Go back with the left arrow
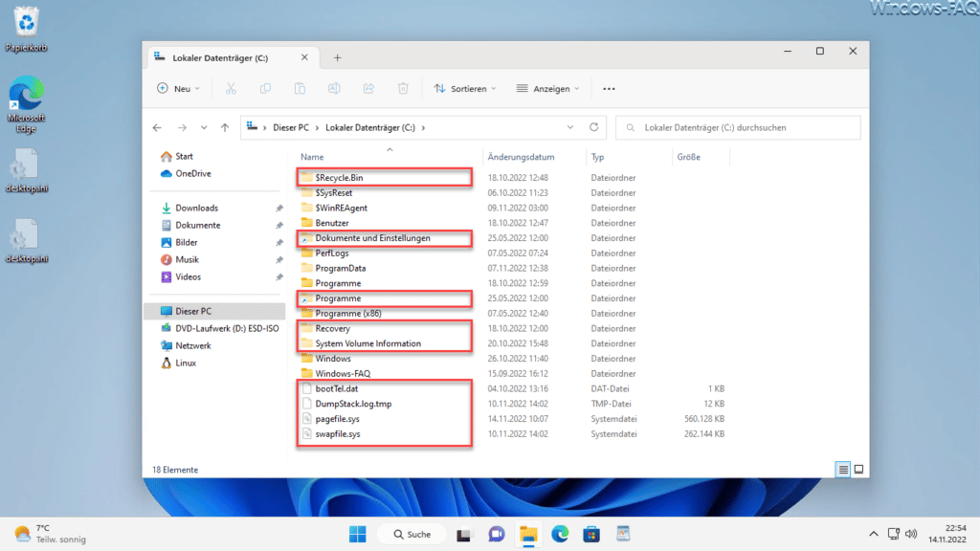This screenshot has width=980, height=551. pos(157,127)
